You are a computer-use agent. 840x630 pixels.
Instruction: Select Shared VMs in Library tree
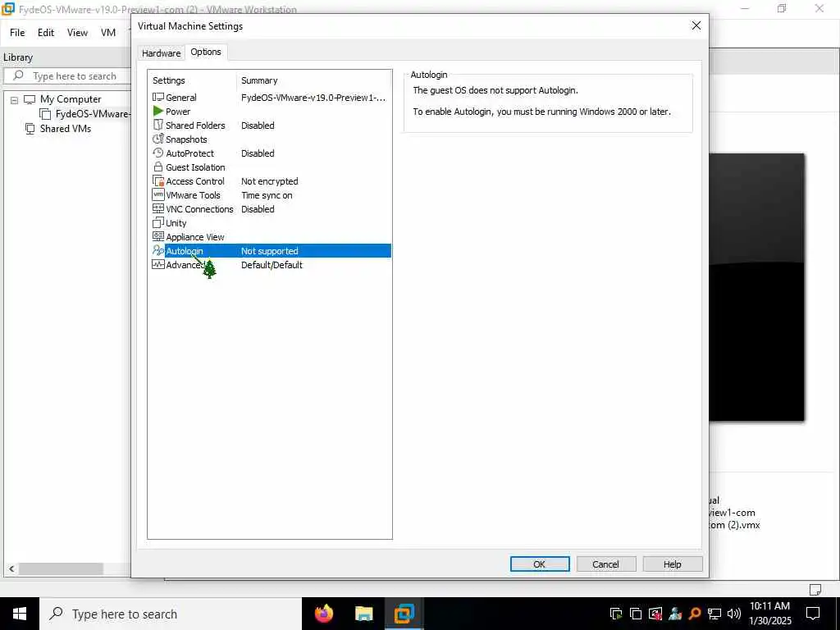pyautogui.click(x=66, y=129)
